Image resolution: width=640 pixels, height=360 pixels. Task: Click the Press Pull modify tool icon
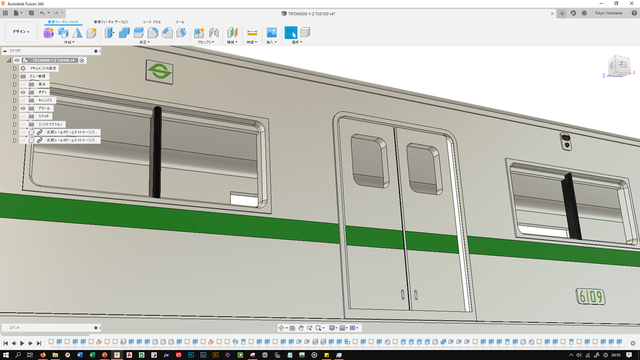(x=109, y=33)
